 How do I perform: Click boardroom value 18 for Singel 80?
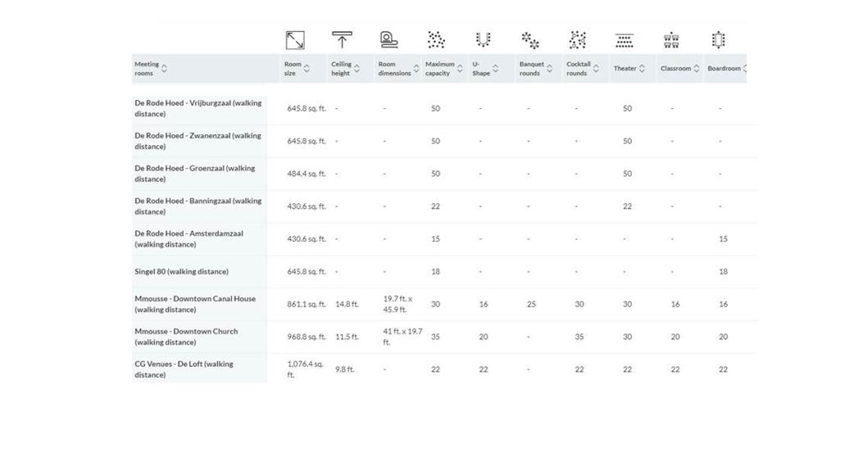coord(723,272)
